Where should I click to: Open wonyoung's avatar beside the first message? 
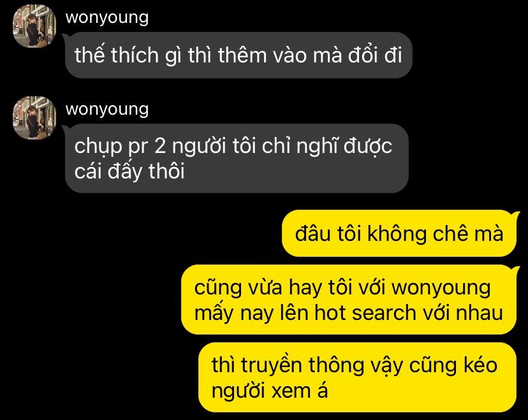(x=34, y=26)
